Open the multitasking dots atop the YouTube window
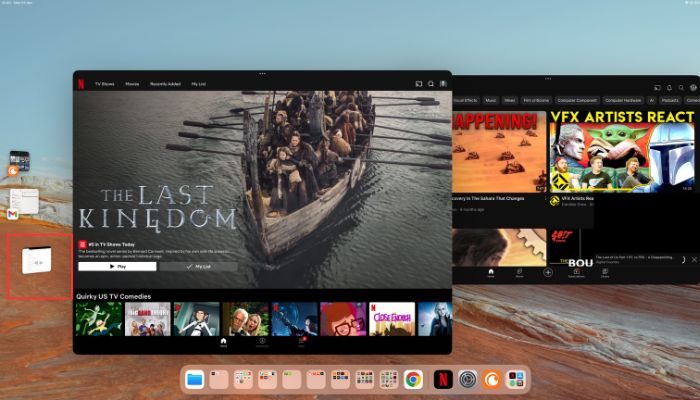This screenshot has height=400, width=700. click(x=548, y=79)
